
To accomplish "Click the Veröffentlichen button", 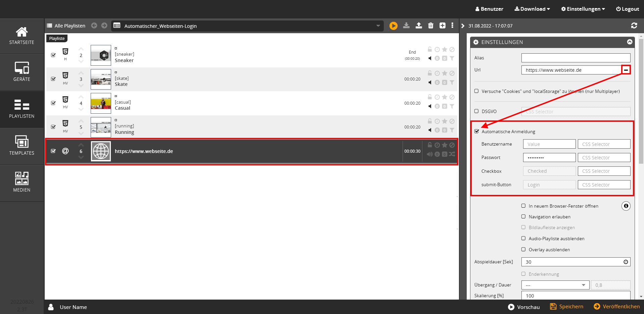I will pos(617,307).
